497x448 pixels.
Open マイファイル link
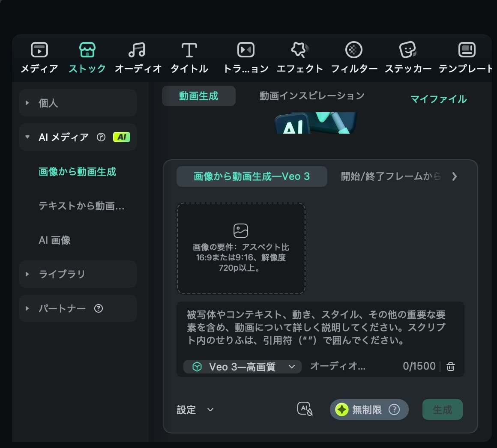[x=439, y=99]
